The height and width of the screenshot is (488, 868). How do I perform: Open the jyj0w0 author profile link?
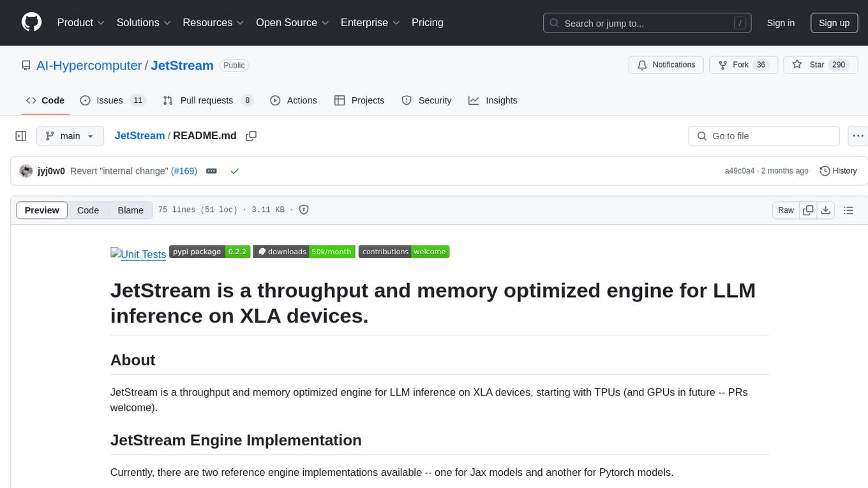click(x=51, y=171)
